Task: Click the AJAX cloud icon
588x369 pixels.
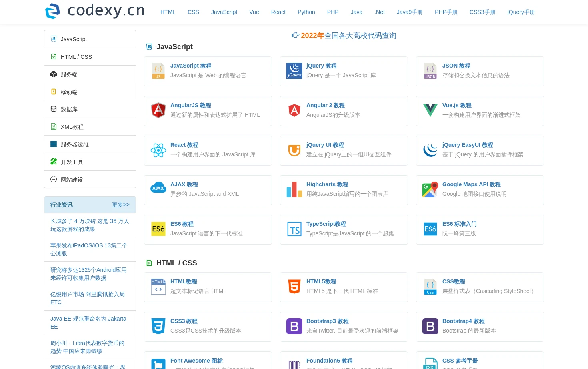Action: click(x=158, y=187)
